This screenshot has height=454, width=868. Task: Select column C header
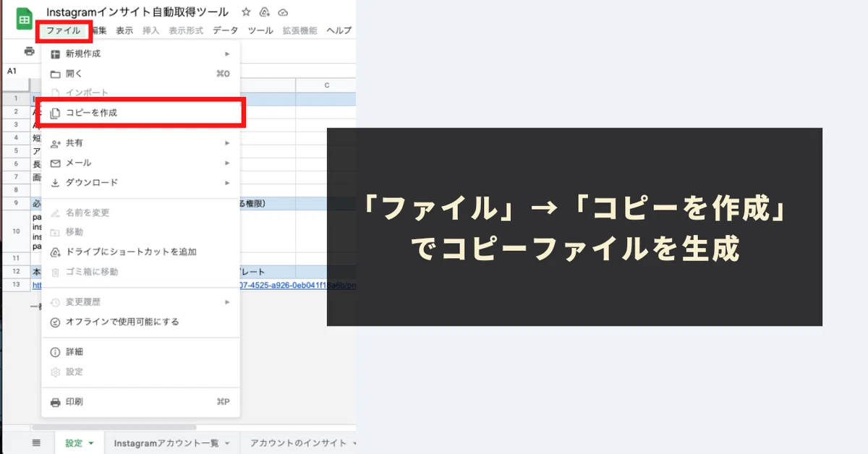(326, 85)
